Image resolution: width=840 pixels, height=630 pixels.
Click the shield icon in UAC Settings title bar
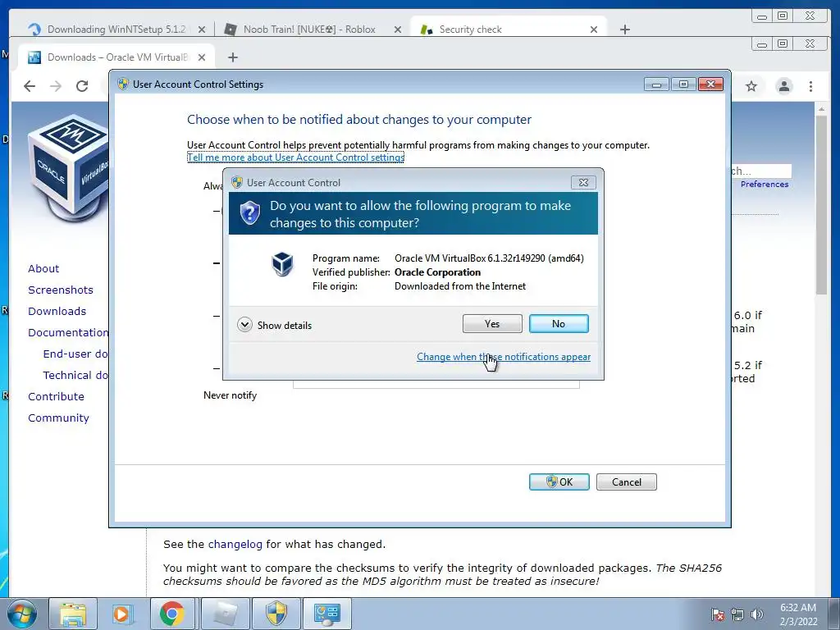(x=123, y=84)
